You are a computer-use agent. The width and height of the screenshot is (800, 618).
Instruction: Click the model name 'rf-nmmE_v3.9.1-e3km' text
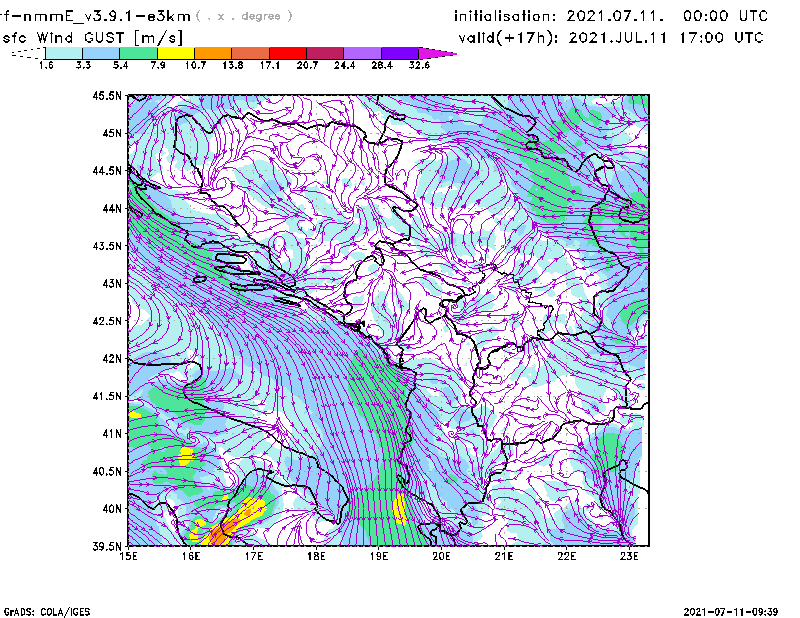tap(95, 16)
